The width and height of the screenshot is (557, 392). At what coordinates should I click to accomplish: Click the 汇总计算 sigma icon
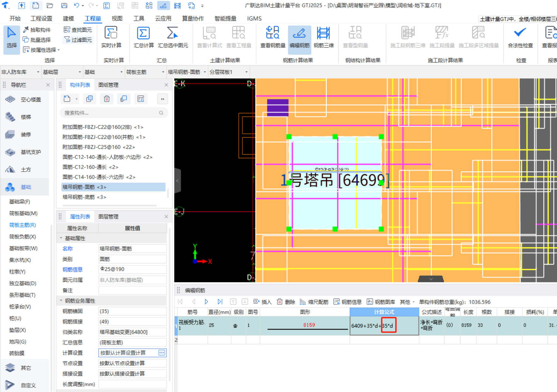143,33
